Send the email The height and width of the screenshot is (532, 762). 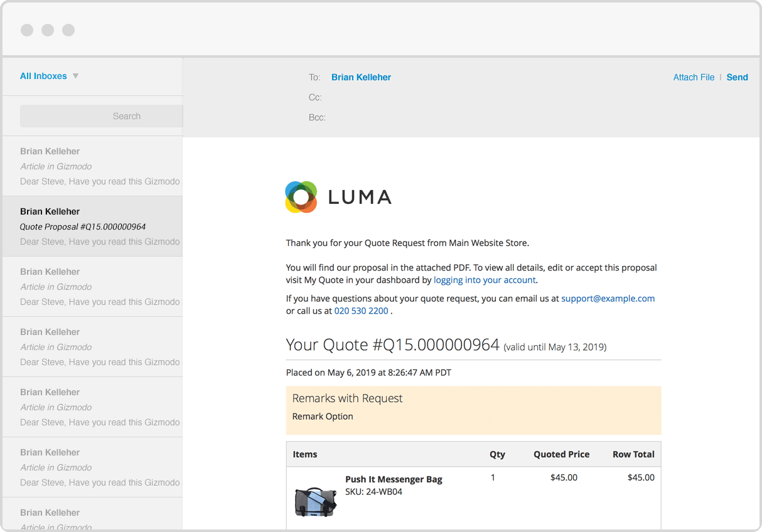pos(737,77)
